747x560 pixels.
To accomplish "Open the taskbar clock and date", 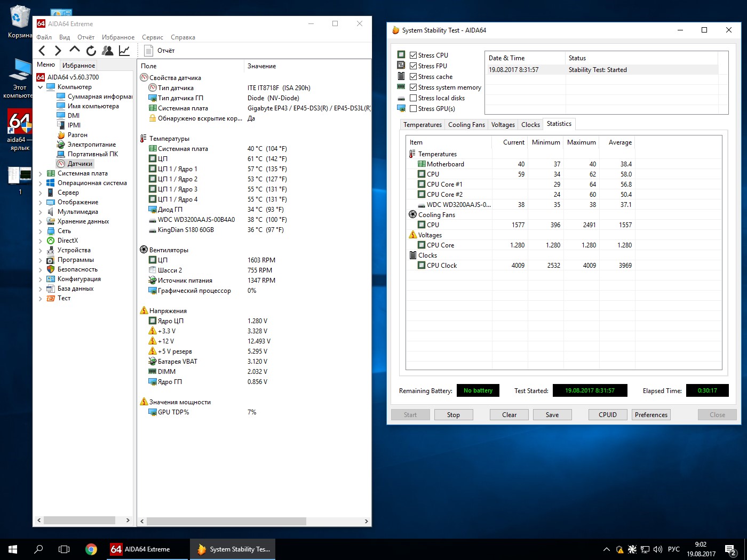I will pos(701,549).
